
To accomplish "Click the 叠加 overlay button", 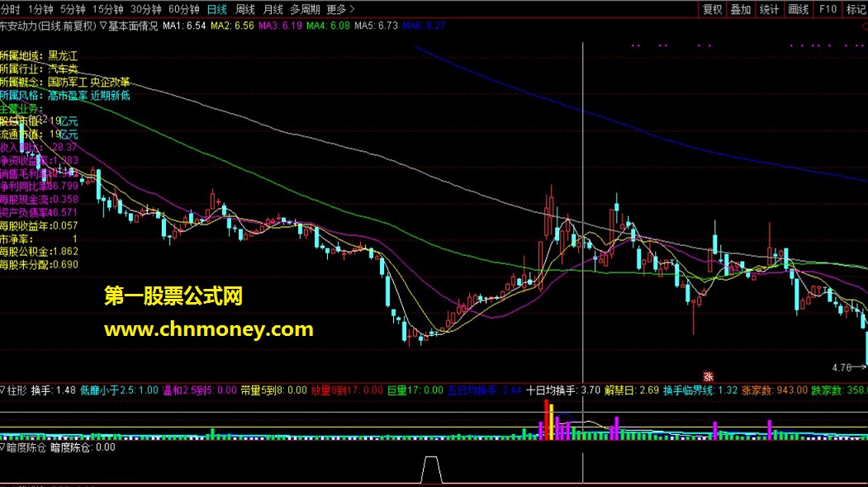I will point(741,9).
